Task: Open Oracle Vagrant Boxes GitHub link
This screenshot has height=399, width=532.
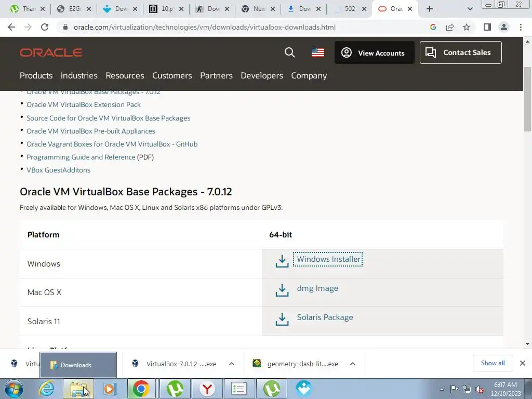Action: (112, 144)
